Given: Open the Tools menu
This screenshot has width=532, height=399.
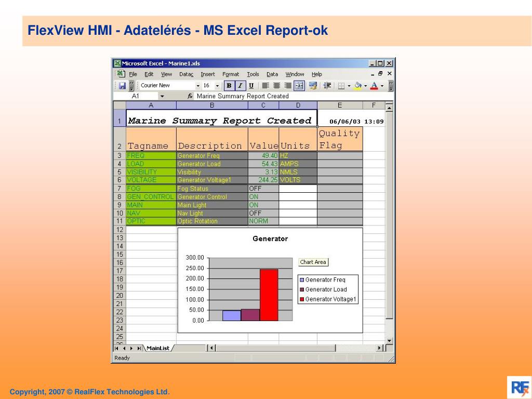Looking at the screenshot, I should (253, 74).
